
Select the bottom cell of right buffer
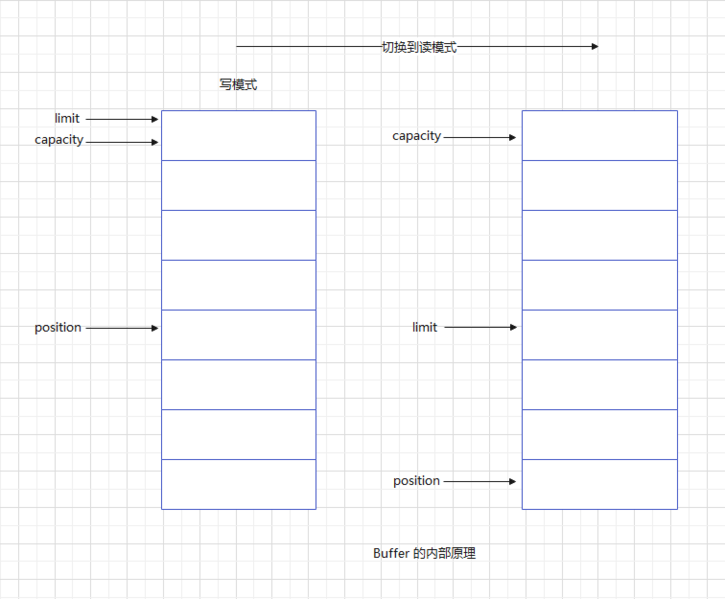(x=599, y=484)
